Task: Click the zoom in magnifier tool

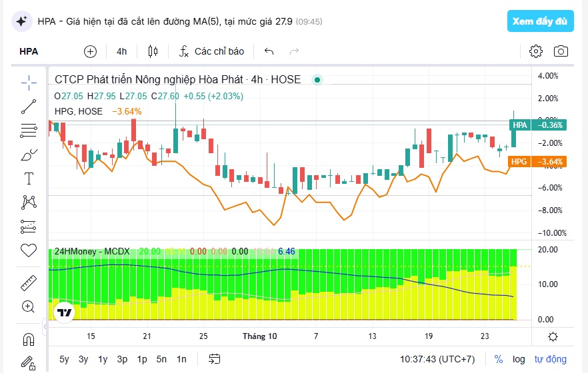Action: pyautogui.click(x=29, y=306)
